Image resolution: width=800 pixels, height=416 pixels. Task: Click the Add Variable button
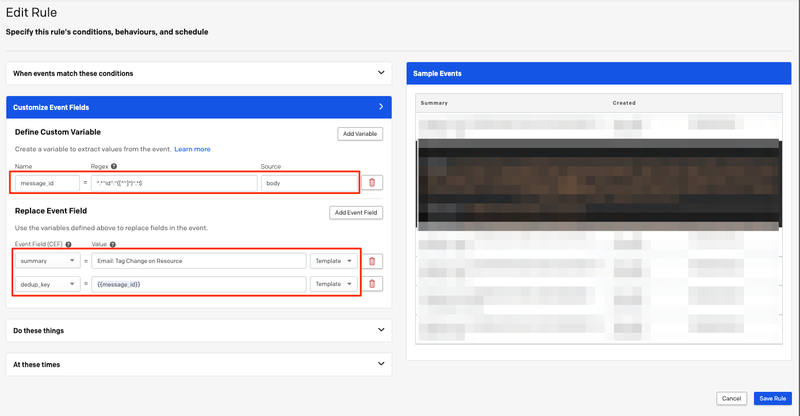point(360,134)
